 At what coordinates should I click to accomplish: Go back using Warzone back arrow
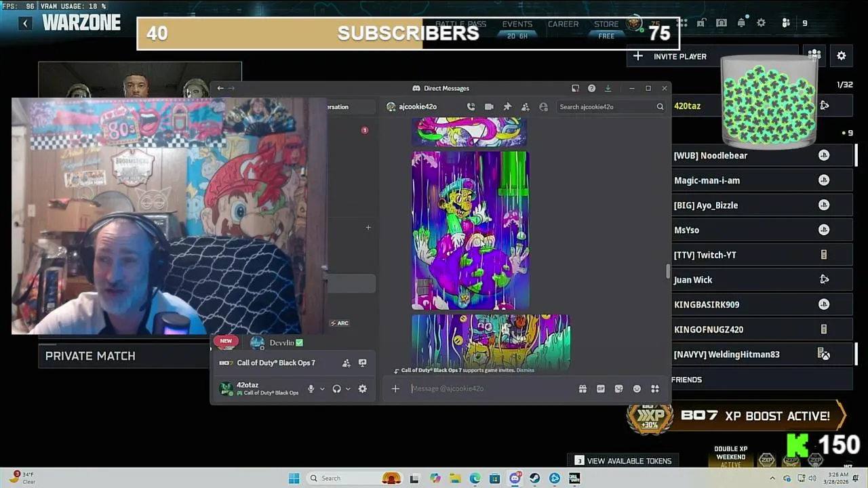click(25, 23)
